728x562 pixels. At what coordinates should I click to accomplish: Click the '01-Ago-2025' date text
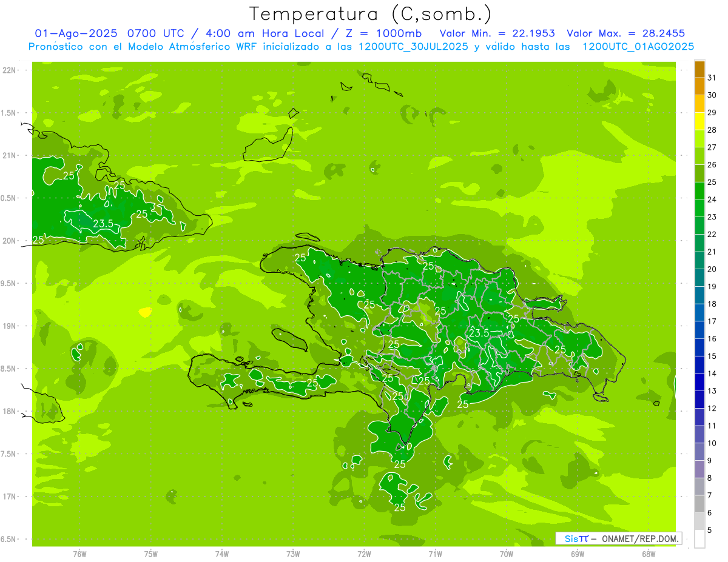(x=76, y=33)
